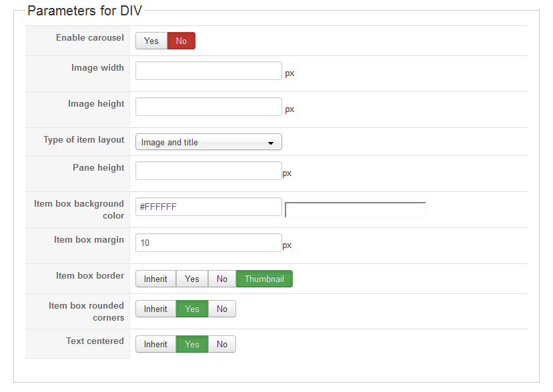Set Enable carousel to Yes
The image size is (553, 392).
pyautogui.click(x=151, y=41)
